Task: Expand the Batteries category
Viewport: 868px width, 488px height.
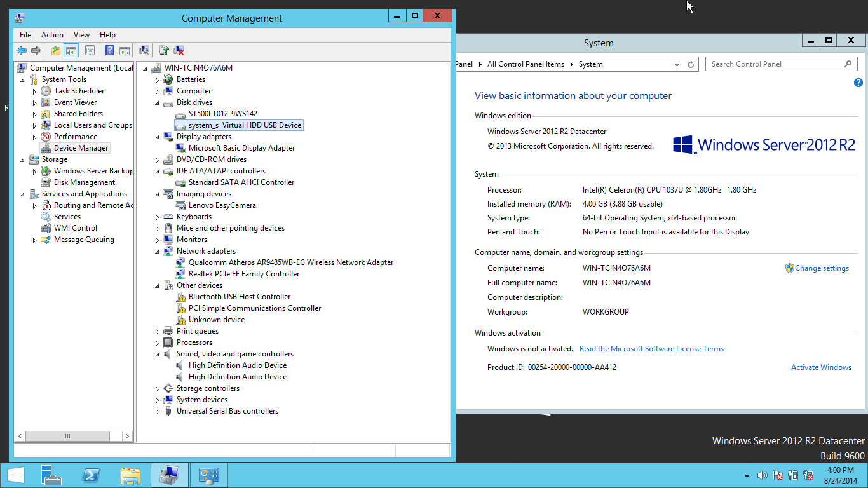Action: click(x=158, y=80)
